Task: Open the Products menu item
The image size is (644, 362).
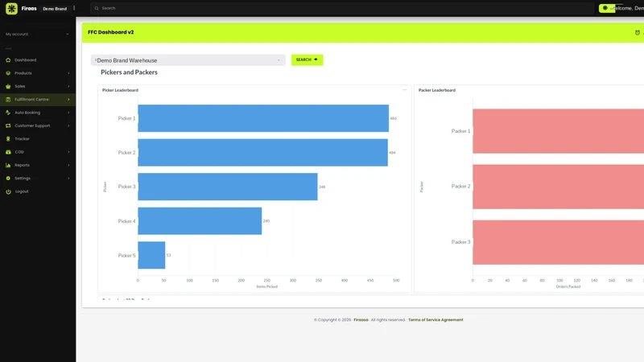Action: click(x=38, y=73)
